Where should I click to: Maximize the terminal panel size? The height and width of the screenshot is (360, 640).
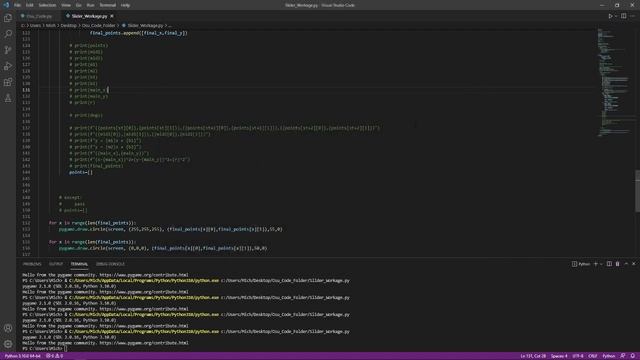click(x=626, y=264)
